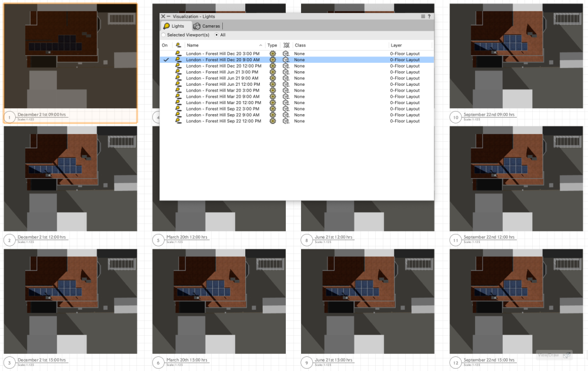Click the light icon column header
588x371 pixels.
[178, 45]
